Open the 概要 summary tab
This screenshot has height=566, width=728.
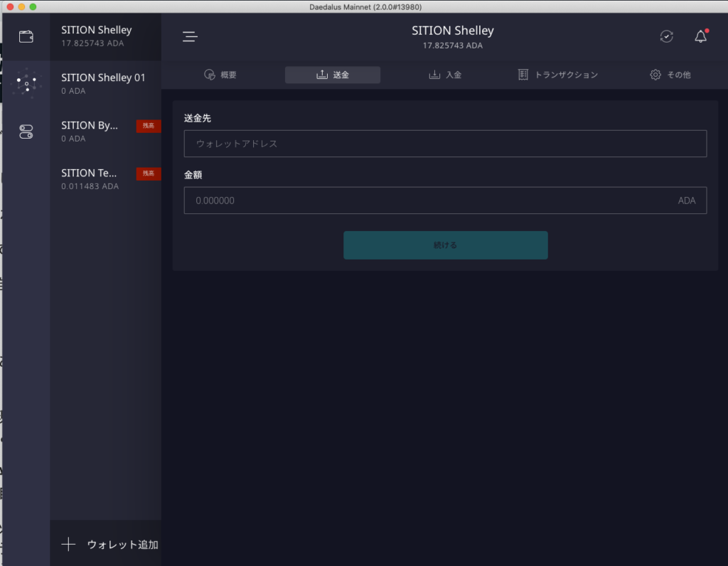pos(220,75)
